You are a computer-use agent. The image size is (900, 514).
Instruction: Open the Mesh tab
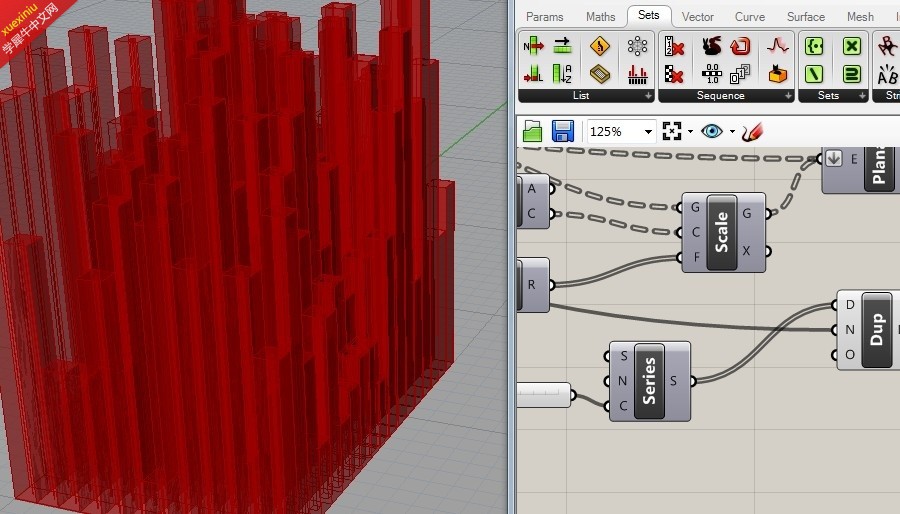[860, 17]
